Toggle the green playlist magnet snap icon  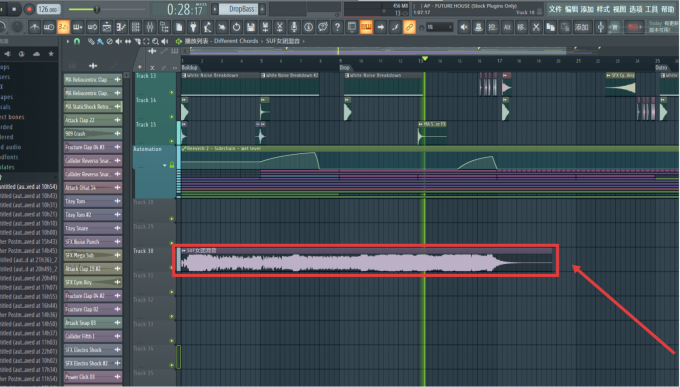point(77,41)
